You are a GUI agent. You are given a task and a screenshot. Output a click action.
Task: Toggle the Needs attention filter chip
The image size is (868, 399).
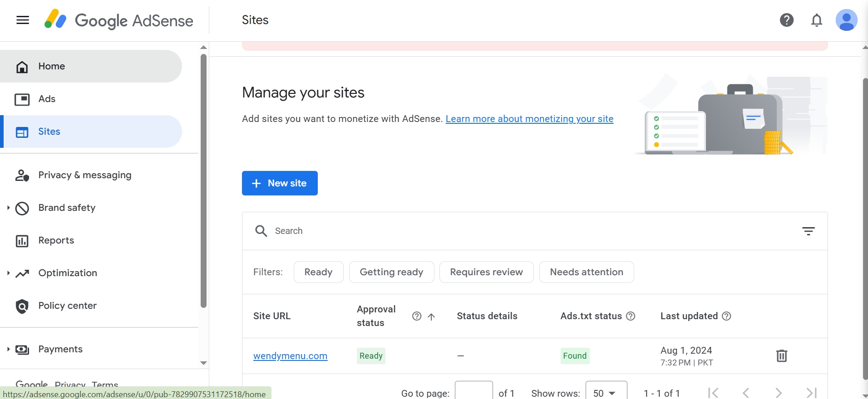coord(587,272)
